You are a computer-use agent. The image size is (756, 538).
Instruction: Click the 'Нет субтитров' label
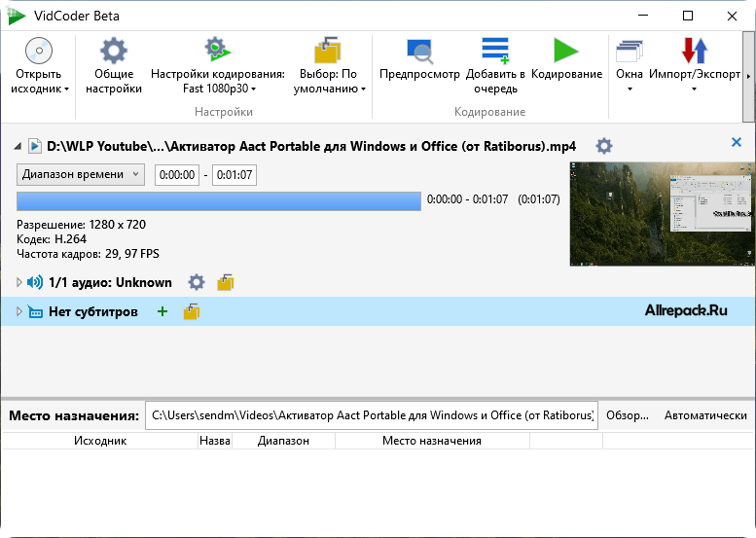[x=93, y=312]
